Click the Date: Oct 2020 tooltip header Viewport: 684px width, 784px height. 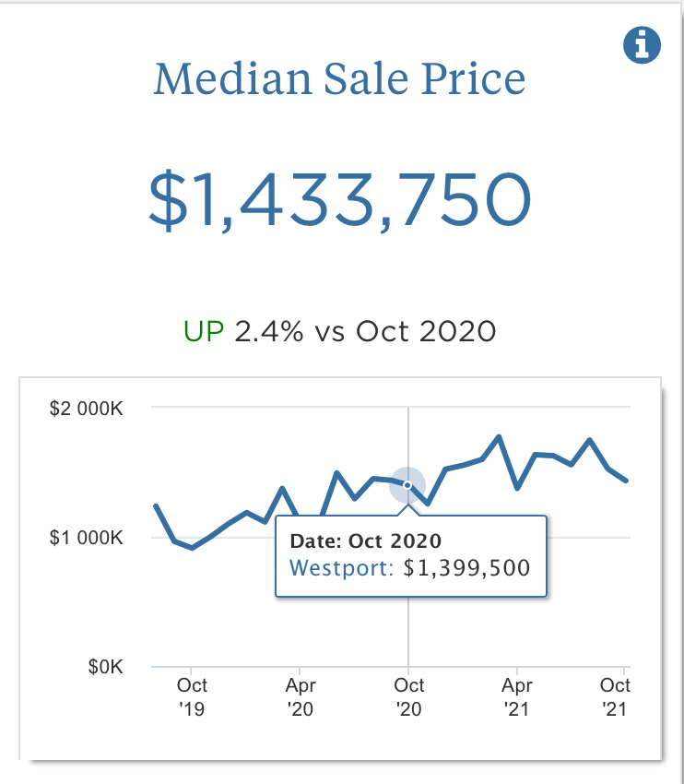point(366,540)
